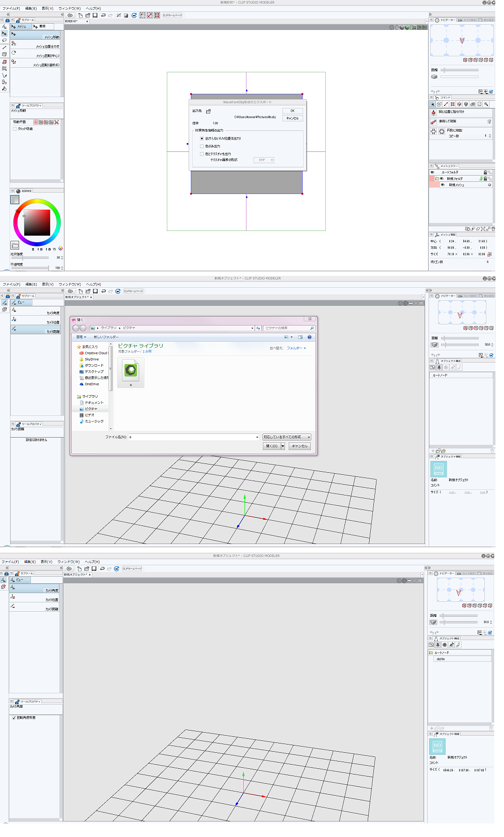Open 編集(E) menu in top window

pos(31,8)
